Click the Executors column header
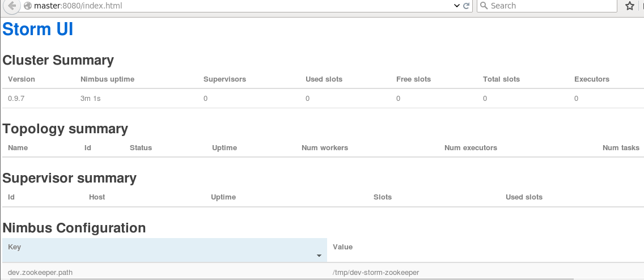Screen dimensions: 644x280 click(x=592, y=79)
